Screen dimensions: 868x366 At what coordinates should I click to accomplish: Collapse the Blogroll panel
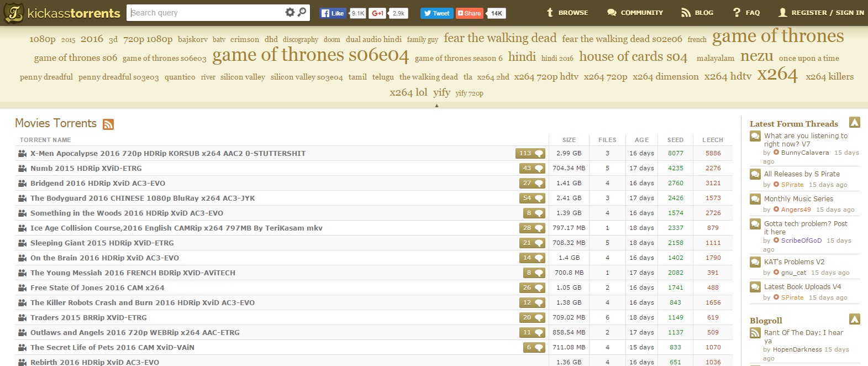[x=854, y=319]
